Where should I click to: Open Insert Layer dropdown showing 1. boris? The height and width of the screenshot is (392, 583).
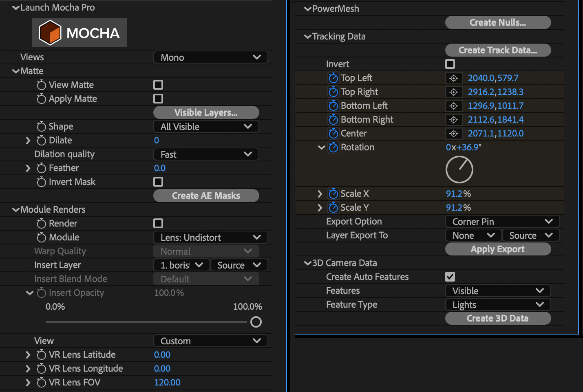tap(182, 265)
